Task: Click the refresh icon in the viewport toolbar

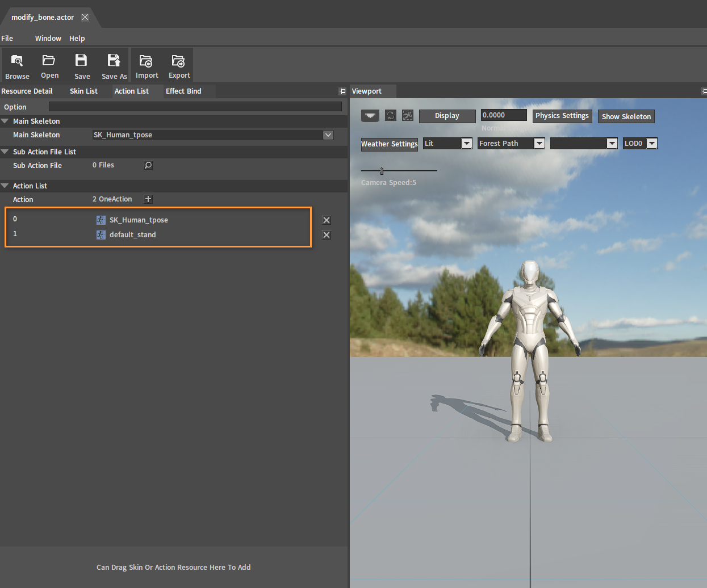Action: click(x=390, y=116)
